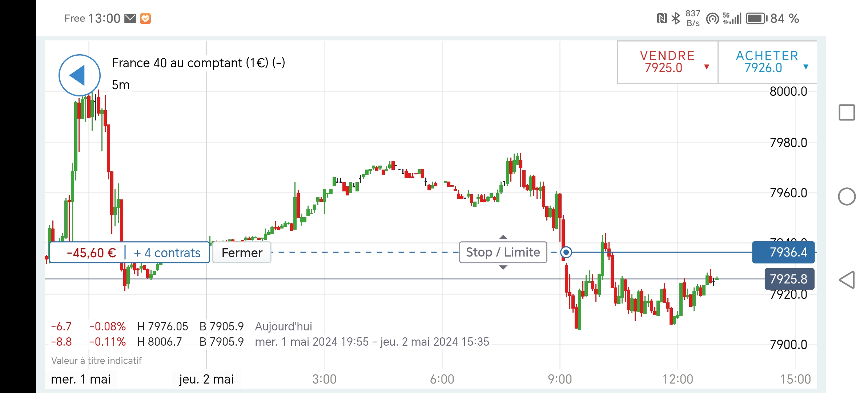Click the 7936.4 position price tag
The width and height of the screenshot is (868, 393).
(783, 252)
